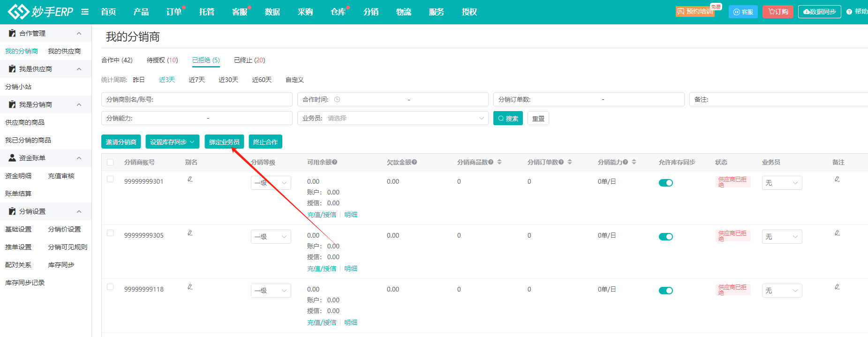This screenshot has height=337, width=868.
Task: Edit alias pencil for account 99999999305
Action: [x=190, y=233]
